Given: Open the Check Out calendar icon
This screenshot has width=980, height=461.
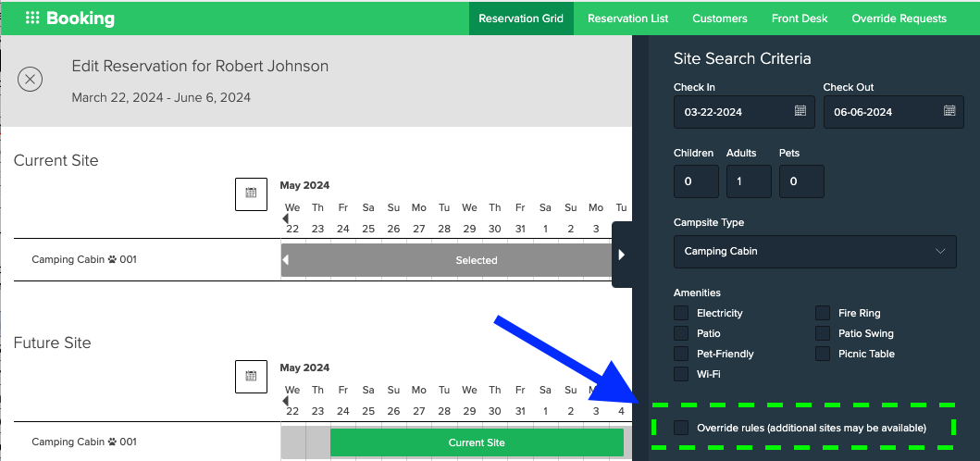Looking at the screenshot, I should point(949,111).
